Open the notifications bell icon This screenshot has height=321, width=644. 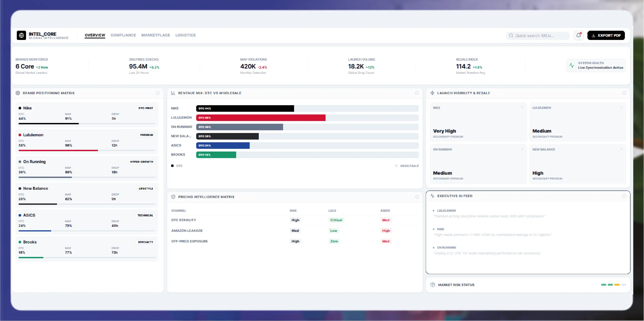[579, 35]
